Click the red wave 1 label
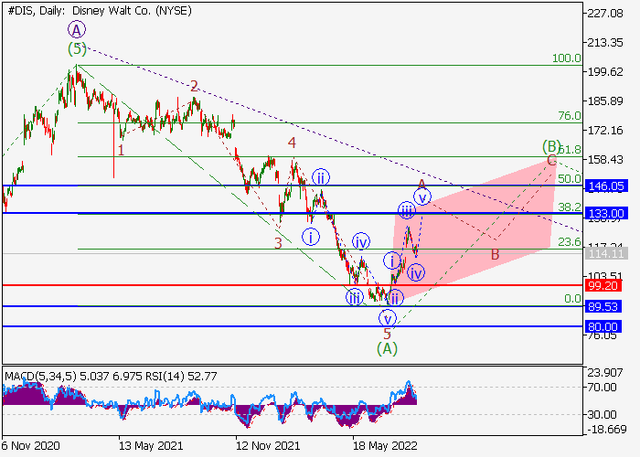The height and width of the screenshot is (457, 640). pyautogui.click(x=121, y=151)
